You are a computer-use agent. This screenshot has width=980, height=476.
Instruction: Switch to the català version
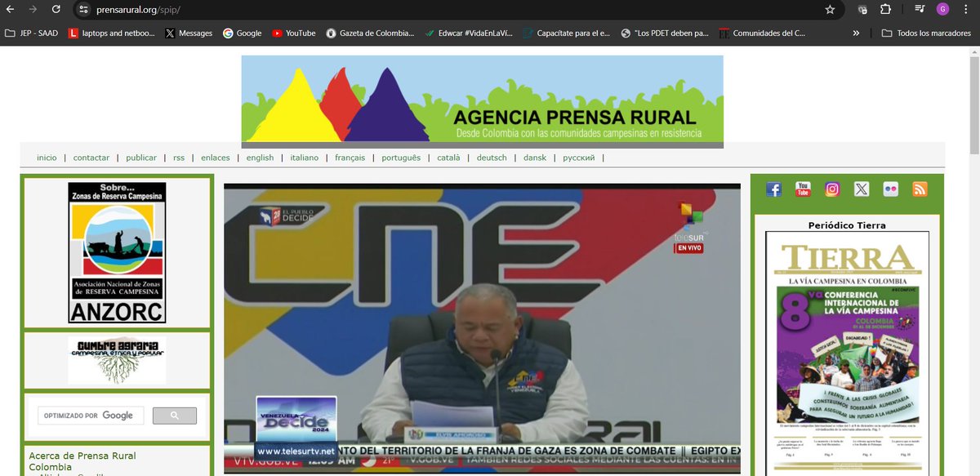tap(448, 158)
